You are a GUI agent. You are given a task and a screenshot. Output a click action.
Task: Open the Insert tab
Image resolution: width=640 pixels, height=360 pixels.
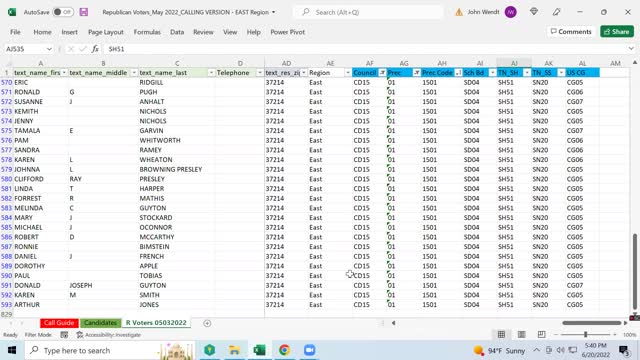pyautogui.click(x=69, y=32)
